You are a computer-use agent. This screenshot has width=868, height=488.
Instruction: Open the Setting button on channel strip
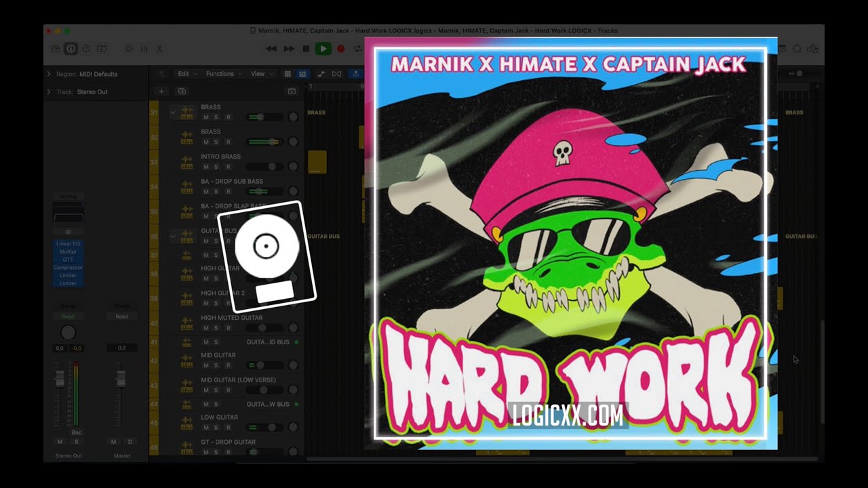[x=68, y=197]
